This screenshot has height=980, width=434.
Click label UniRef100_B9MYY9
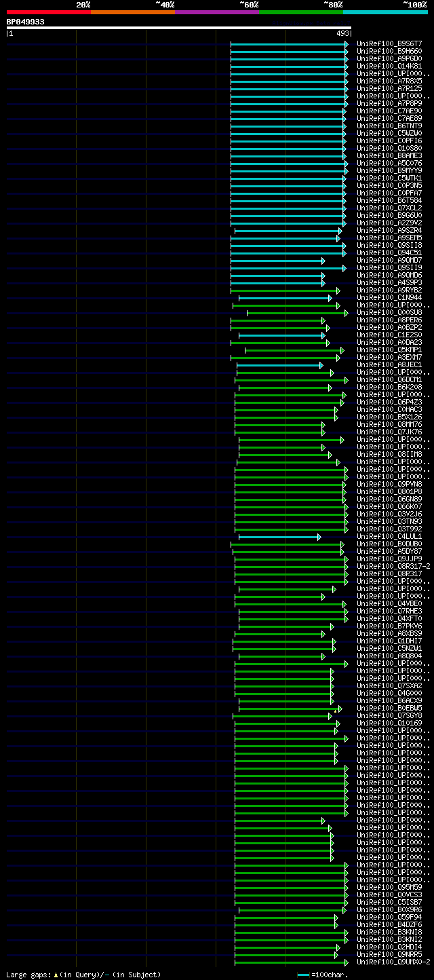pos(389,170)
